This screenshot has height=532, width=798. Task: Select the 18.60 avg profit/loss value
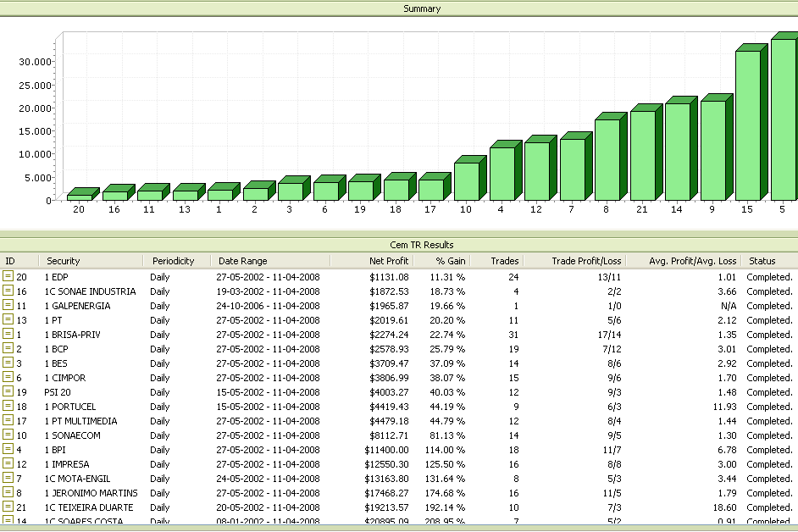pos(724,507)
